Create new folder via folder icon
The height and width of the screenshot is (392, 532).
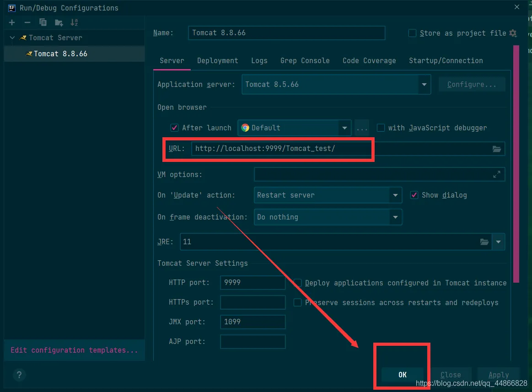click(x=59, y=23)
